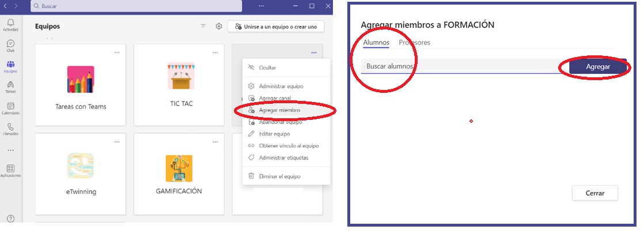The width and height of the screenshot is (644, 237).
Task: Choose Agregar miembro in the context menu
Action: click(286, 110)
